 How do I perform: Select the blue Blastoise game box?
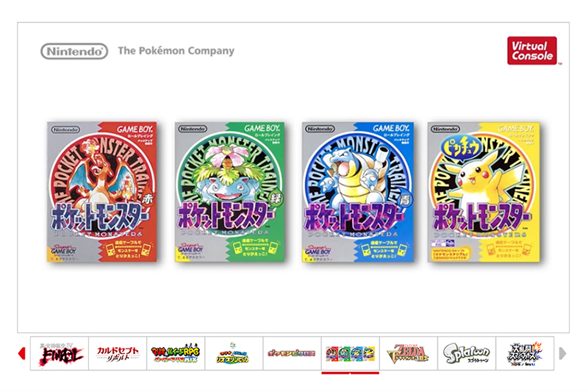(358, 192)
